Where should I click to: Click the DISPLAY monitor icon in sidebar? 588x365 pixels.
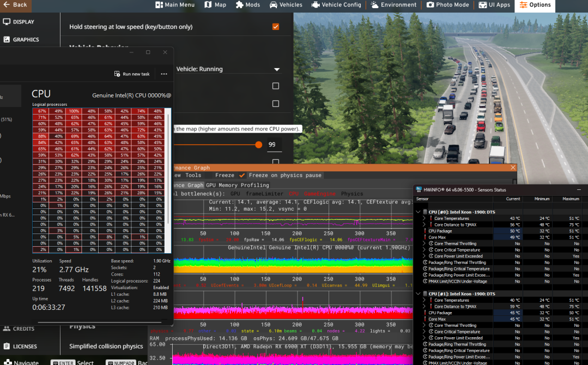[7, 22]
